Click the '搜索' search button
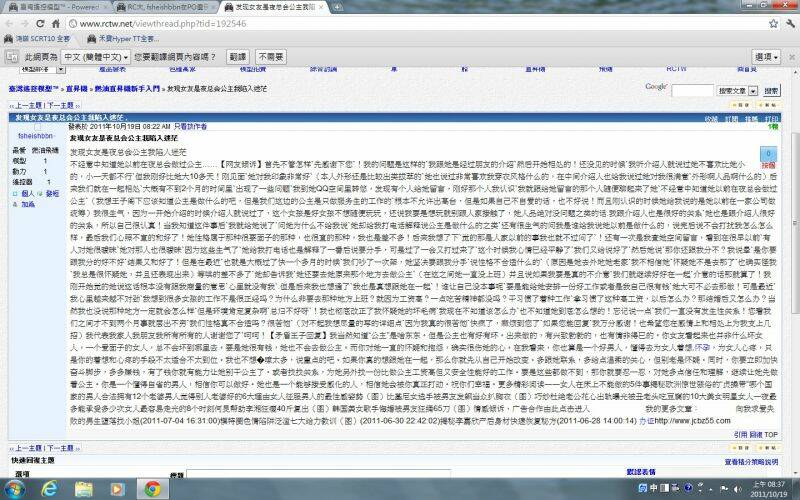Viewport: 800px width, 500px height. coord(771,91)
